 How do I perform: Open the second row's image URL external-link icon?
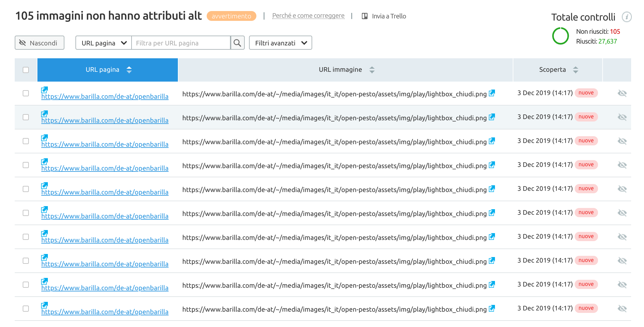(492, 117)
